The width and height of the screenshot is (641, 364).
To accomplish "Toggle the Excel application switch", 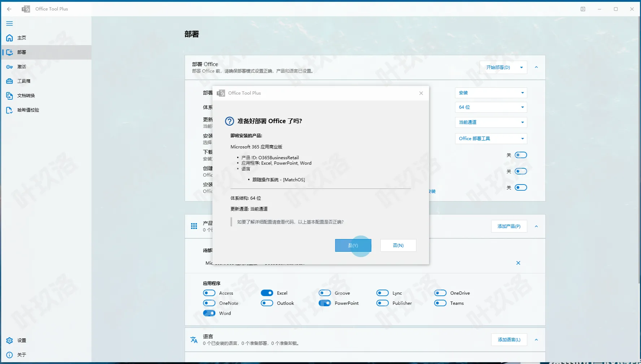I will [x=267, y=293].
